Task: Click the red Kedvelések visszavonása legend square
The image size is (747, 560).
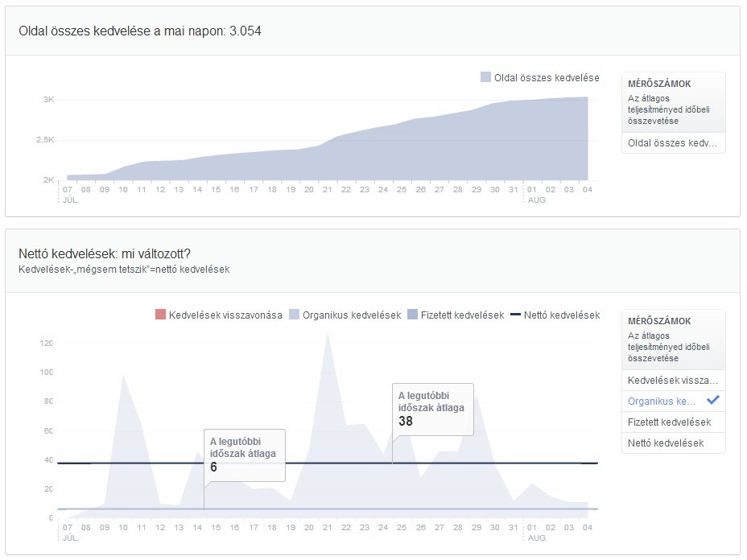Action: [x=161, y=315]
